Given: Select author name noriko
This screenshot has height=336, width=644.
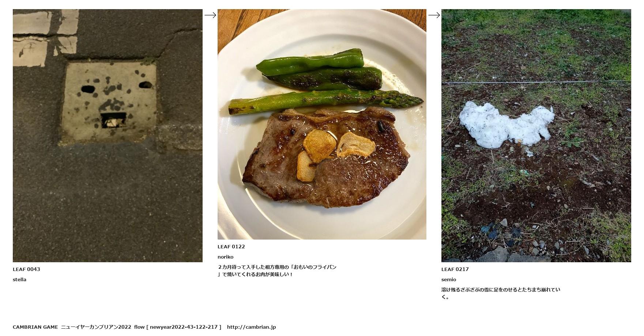Looking at the screenshot, I should coord(225,257).
